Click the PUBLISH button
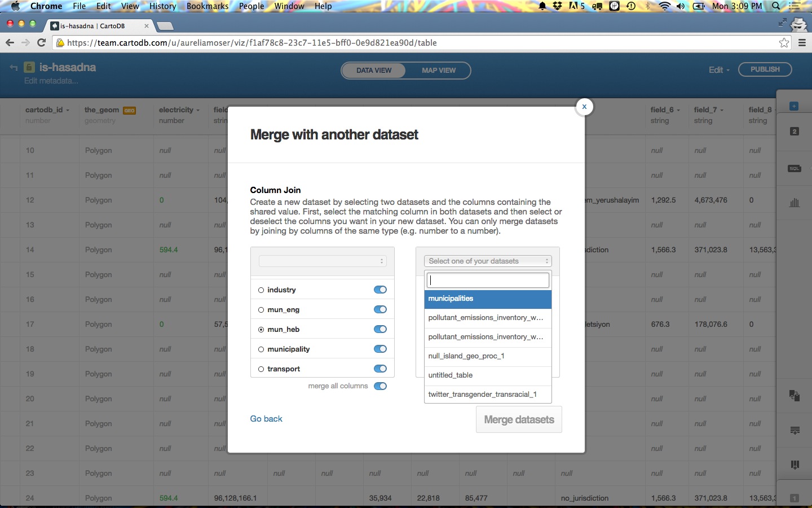The image size is (812, 508). (x=765, y=69)
